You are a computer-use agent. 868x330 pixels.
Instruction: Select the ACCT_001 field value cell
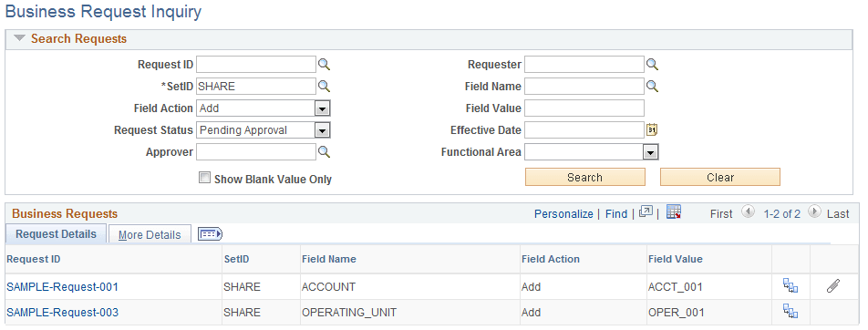point(709,287)
